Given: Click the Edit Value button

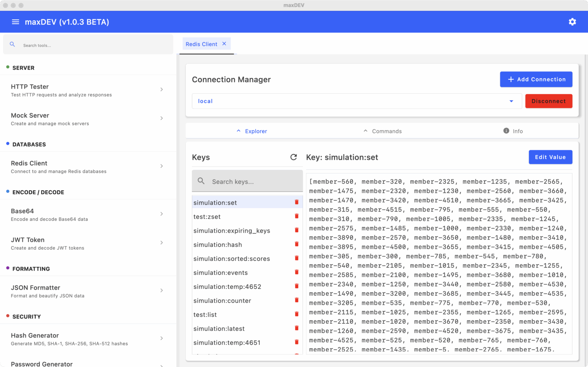Looking at the screenshot, I should [550, 157].
